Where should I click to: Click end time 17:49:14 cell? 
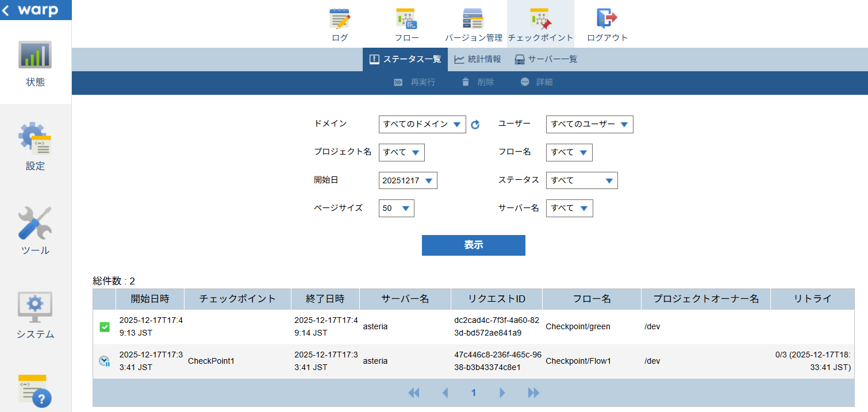(326, 326)
